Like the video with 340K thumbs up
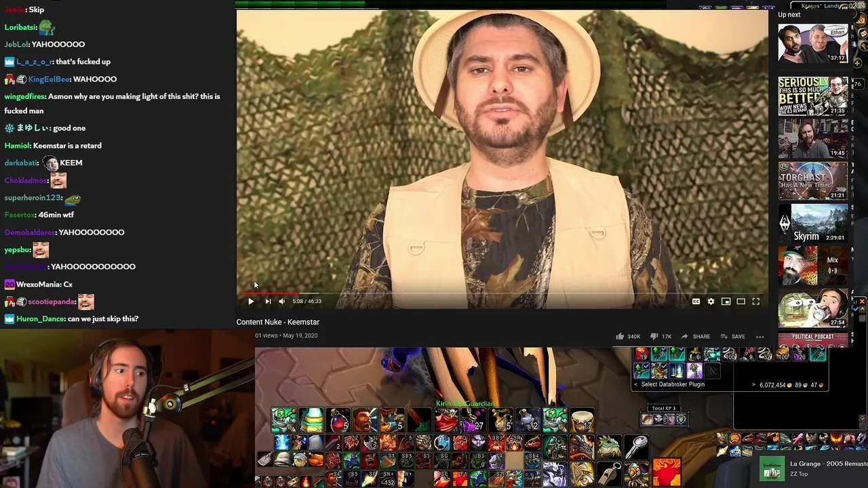Viewport: 868px width, 488px height. click(x=628, y=336)
